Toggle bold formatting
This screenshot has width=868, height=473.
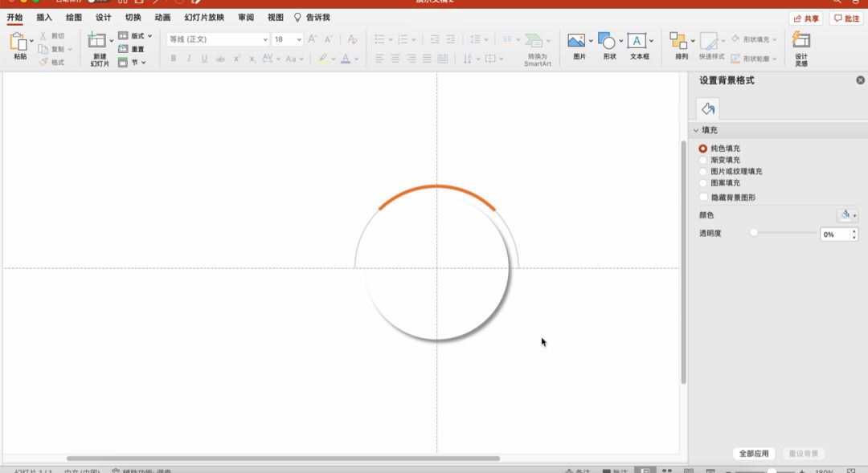(174, 58)
